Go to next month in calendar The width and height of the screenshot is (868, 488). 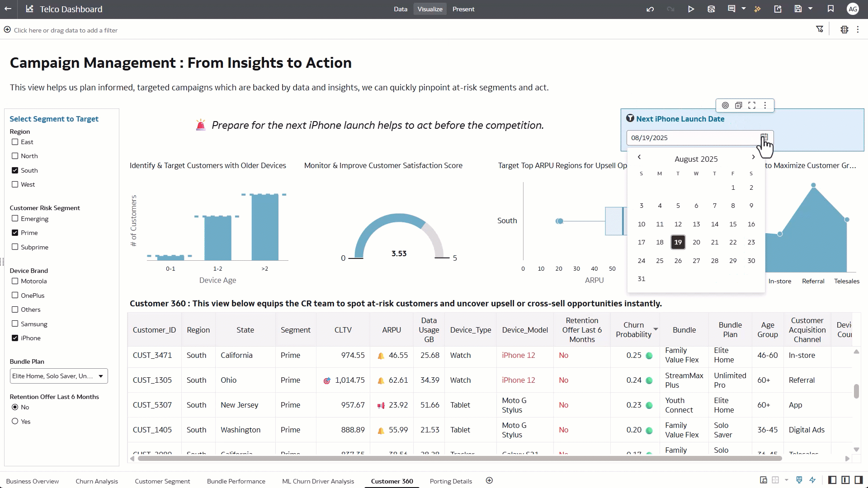click(x=753, y=157)
